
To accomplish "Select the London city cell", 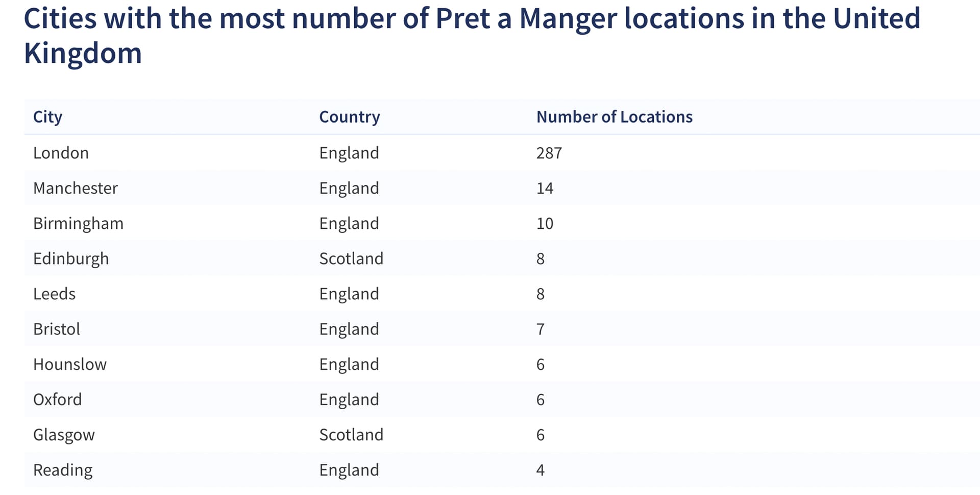I will (61, 153).
